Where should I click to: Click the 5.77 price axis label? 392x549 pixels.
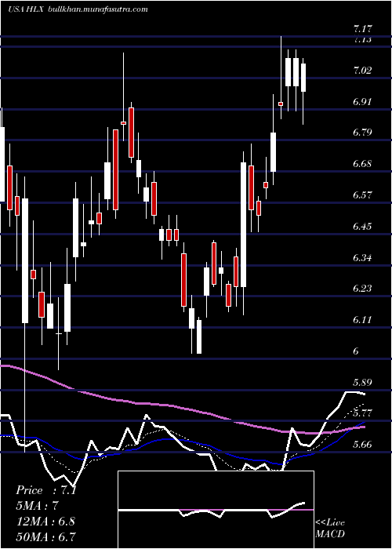click(363, 413)
